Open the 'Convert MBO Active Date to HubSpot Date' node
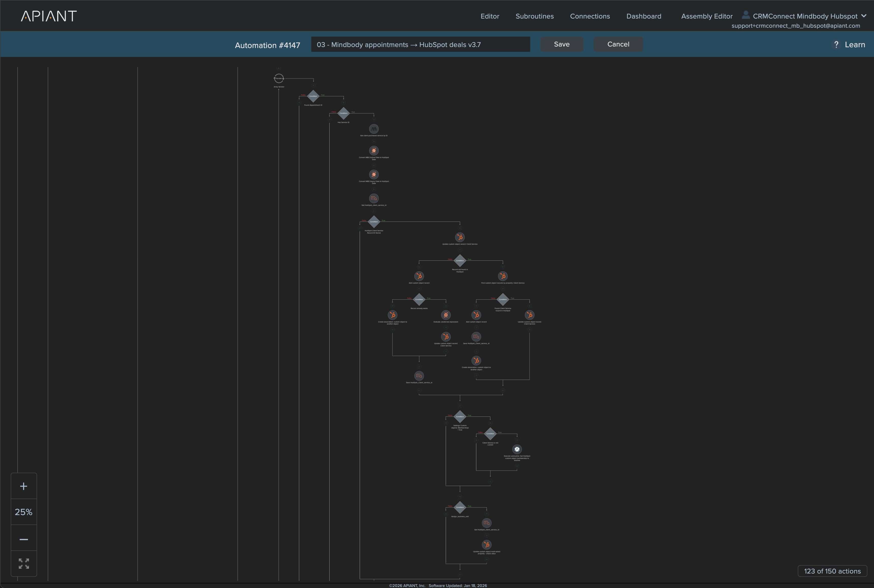874x588 pixels. click(374, 151)
